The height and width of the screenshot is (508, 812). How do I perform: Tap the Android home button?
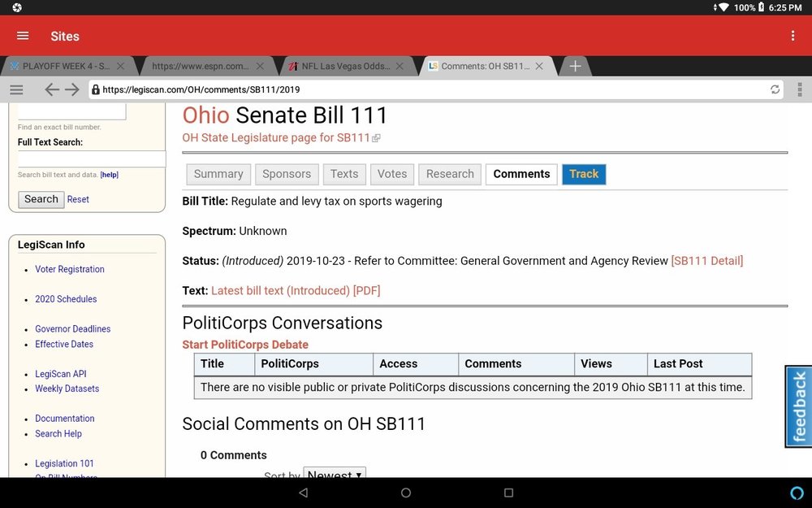coord(406,493)
